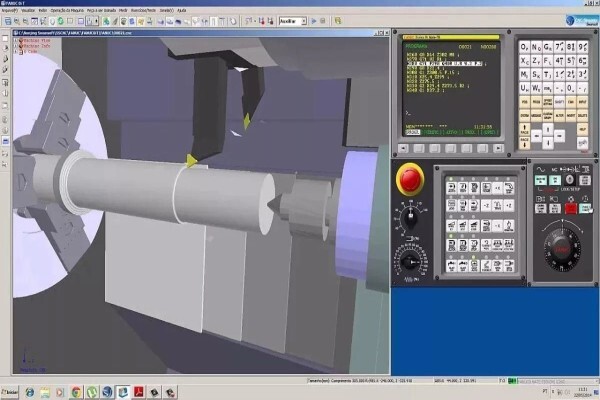Click the highlighted program line on CNC screen
The width and height of the screenshot is (600, 400).
click(445, 64)
